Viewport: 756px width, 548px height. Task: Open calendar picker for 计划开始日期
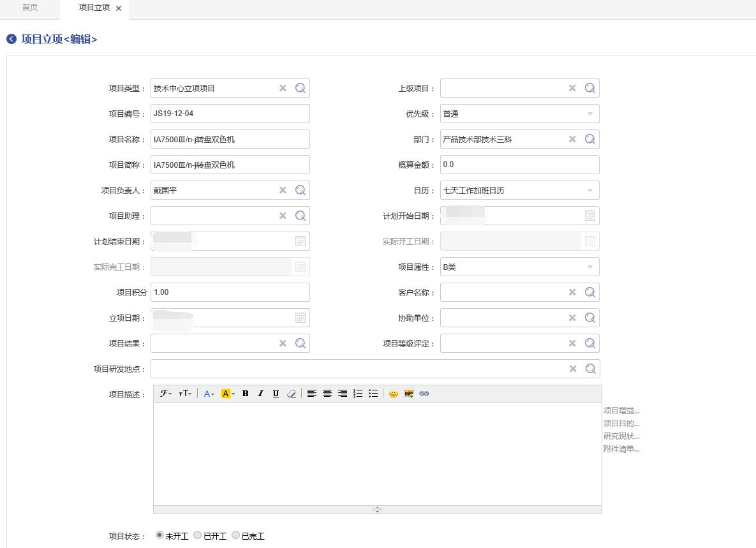coord(590,216)
